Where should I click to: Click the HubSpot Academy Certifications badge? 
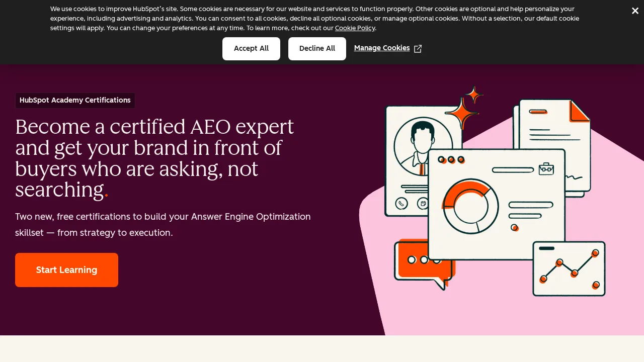click(75, 100)
